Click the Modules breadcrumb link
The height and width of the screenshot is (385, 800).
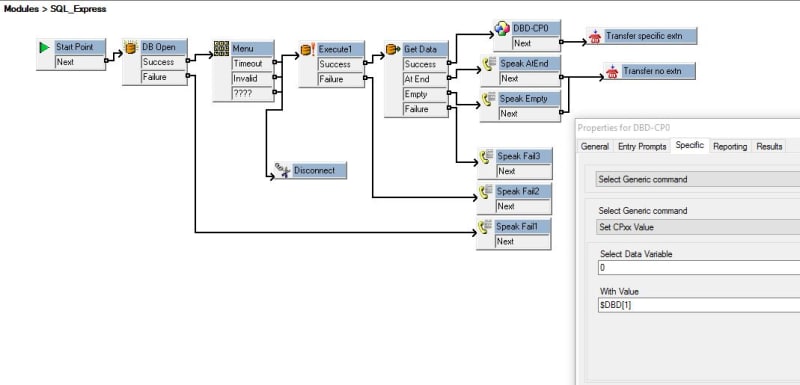[21, 9]
